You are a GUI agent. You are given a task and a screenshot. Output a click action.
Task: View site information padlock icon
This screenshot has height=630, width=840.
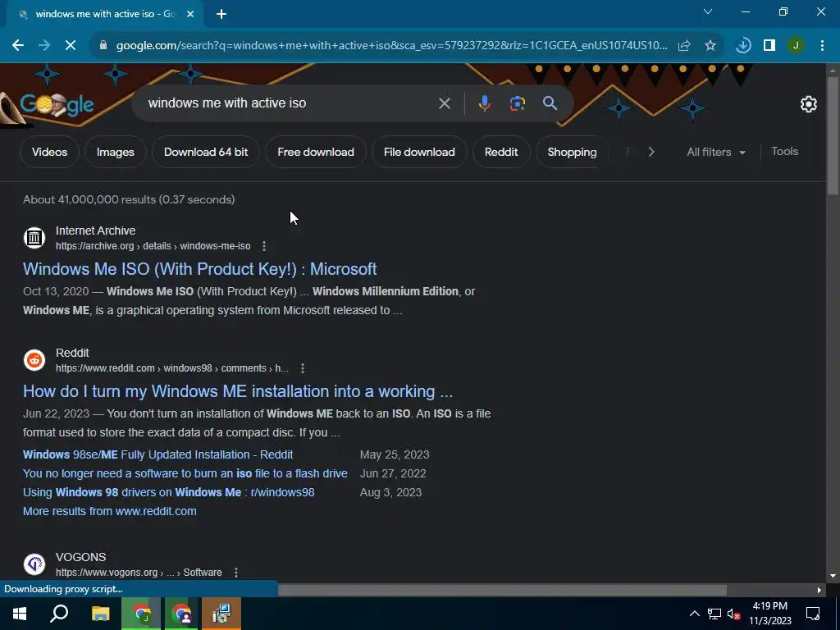[x=103, y=46]
